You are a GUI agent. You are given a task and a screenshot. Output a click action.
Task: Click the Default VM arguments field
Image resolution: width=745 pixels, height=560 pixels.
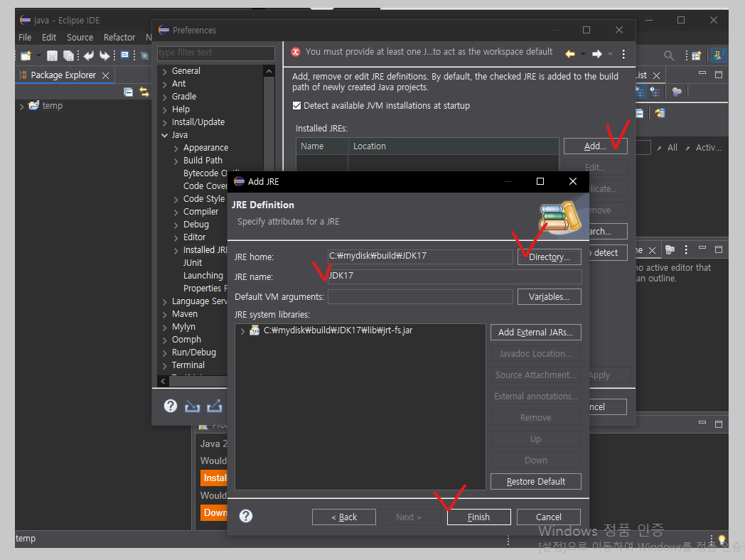point(420,296)
